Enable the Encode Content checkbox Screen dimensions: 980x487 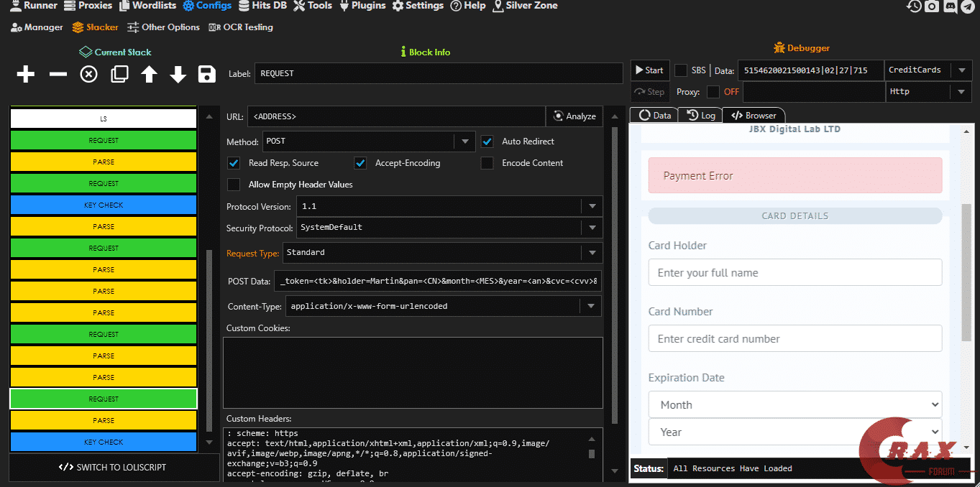tap(487, 163)
